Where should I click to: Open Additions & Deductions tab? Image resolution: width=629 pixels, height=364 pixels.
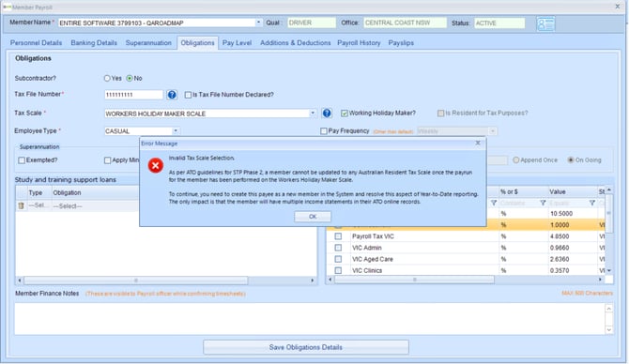[295, 43]
